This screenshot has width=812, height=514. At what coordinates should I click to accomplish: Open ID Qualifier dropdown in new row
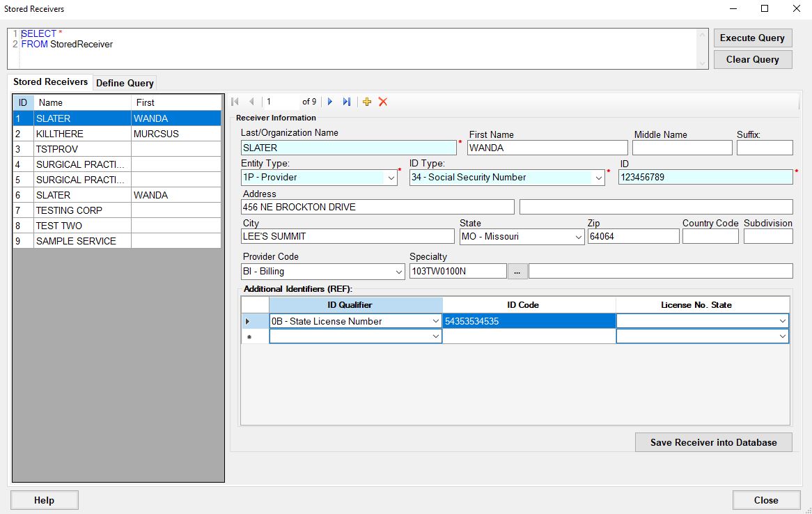point(435,336)
